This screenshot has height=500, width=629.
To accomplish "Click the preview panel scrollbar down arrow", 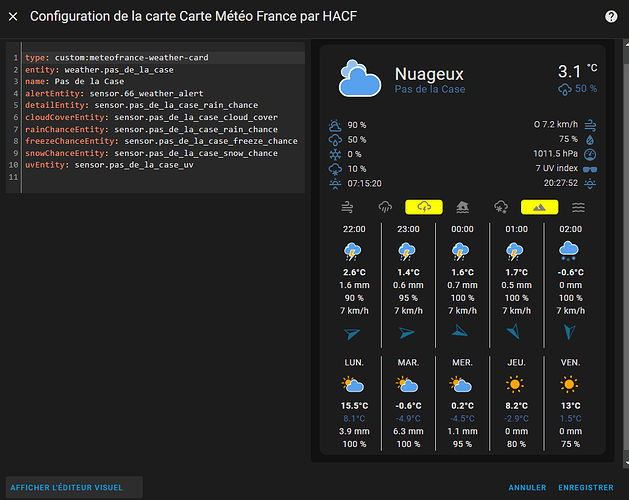I will tap(626, 462).
